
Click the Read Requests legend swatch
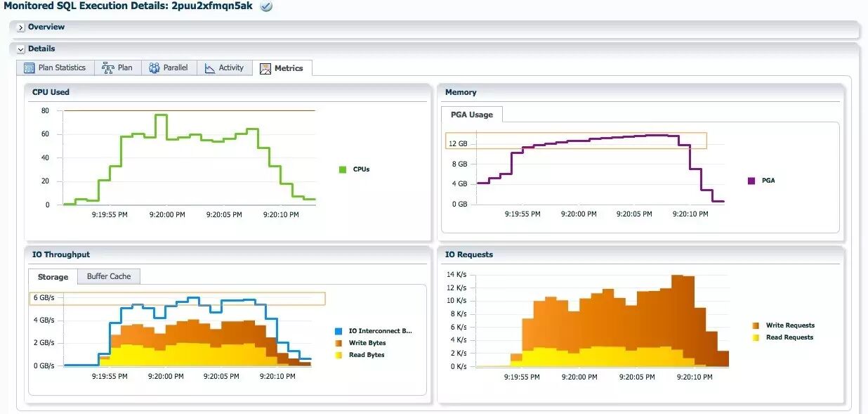coord(756,337)
